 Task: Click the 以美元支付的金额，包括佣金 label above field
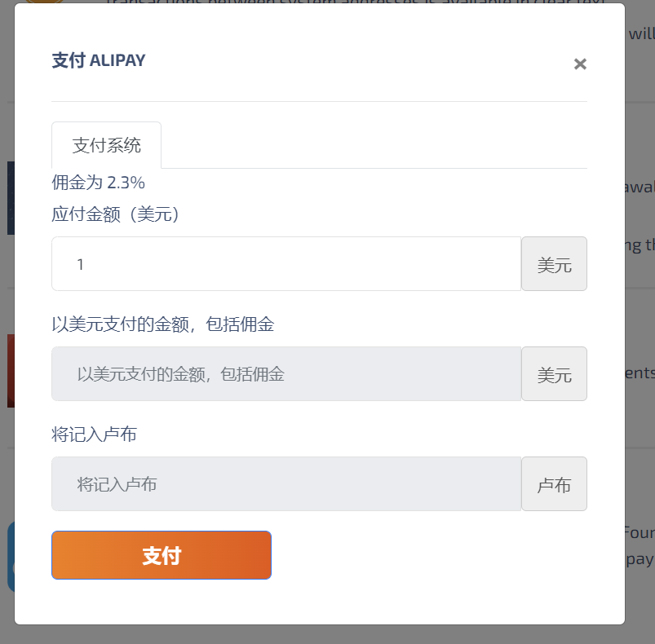tap(163, 324)
